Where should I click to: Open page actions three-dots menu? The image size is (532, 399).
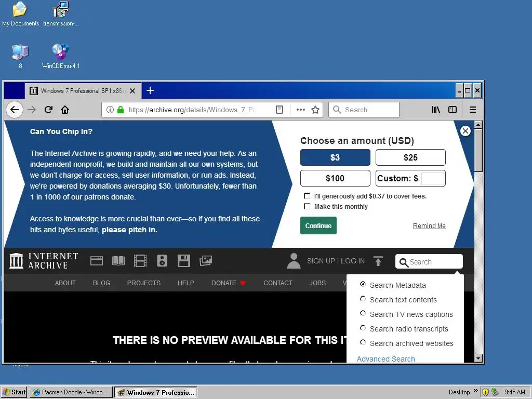coord(301,110)
